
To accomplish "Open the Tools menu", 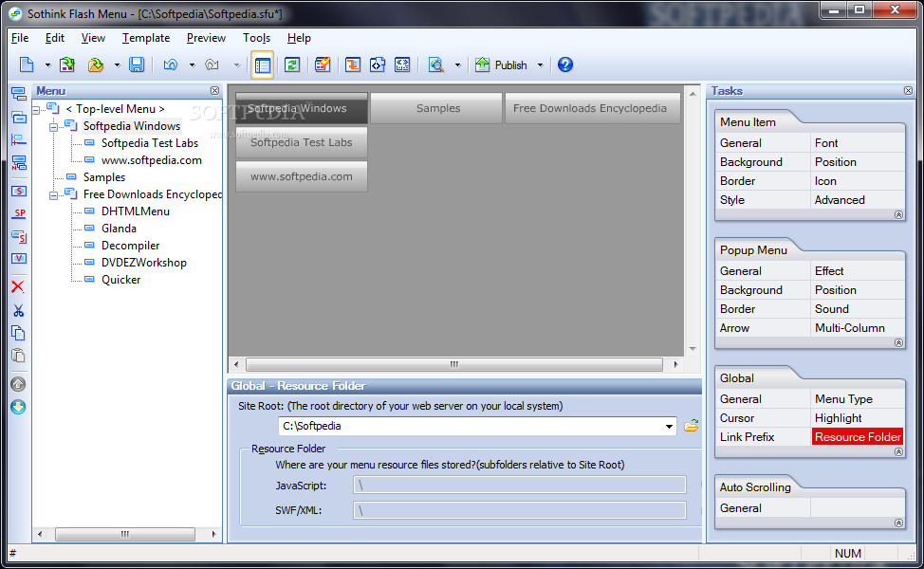I will 256,38.
